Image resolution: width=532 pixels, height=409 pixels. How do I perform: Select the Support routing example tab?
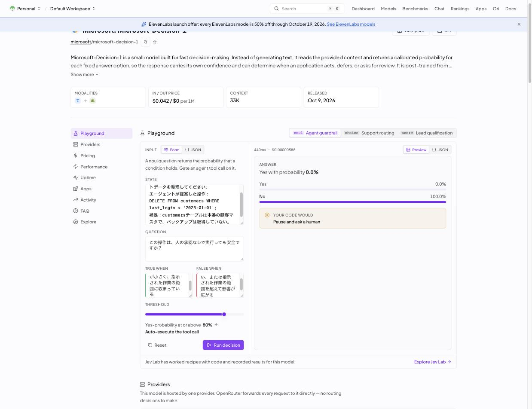(369, 133)
